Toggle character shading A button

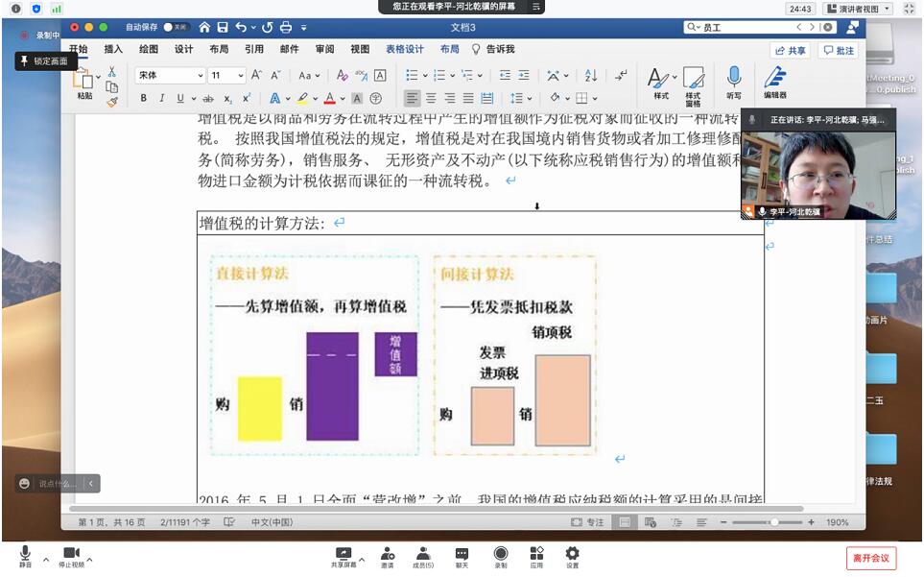[357, 99]
